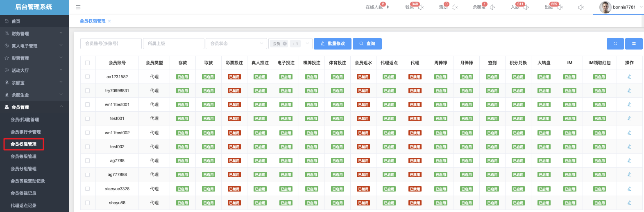Click the 查询 search button
Viewport: 644px width, 212px height.
[x=367, y=43]
